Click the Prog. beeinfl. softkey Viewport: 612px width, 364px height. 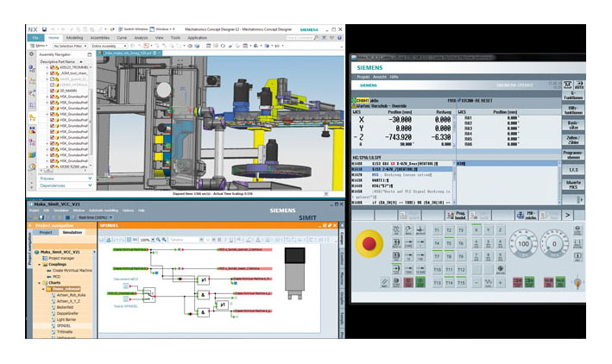pyautogui.click(x=457, y=216)
